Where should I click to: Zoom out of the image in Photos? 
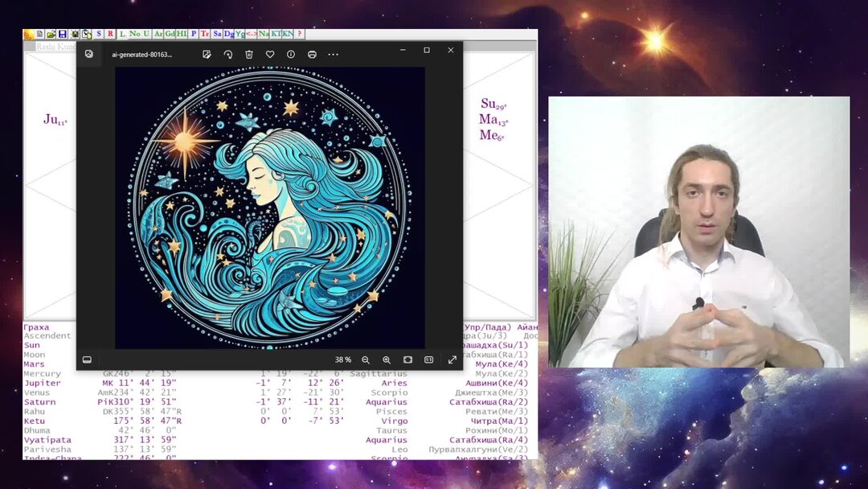coord(366,360)
